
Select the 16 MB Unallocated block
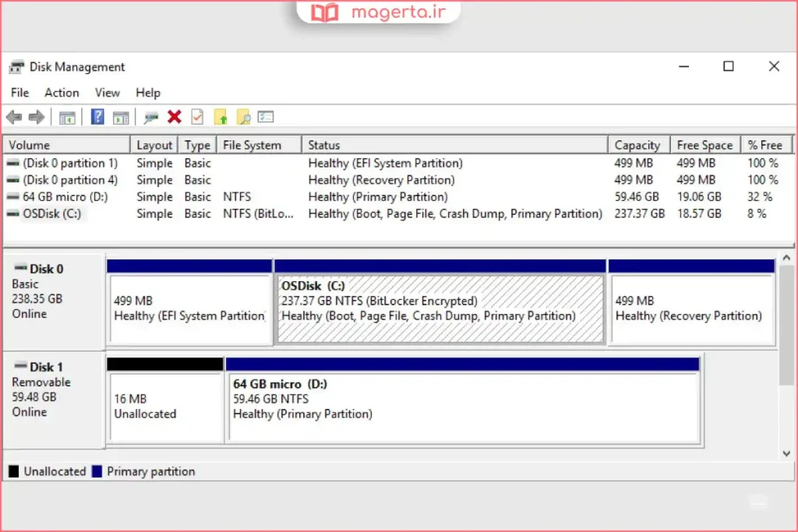click(x=165, y=407)
